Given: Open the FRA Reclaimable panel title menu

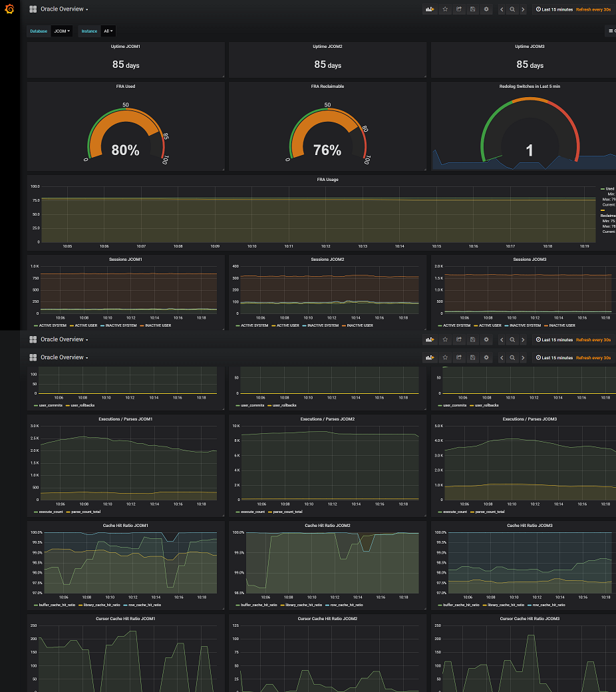Looking at the screenshot, I should coord(327,86).
